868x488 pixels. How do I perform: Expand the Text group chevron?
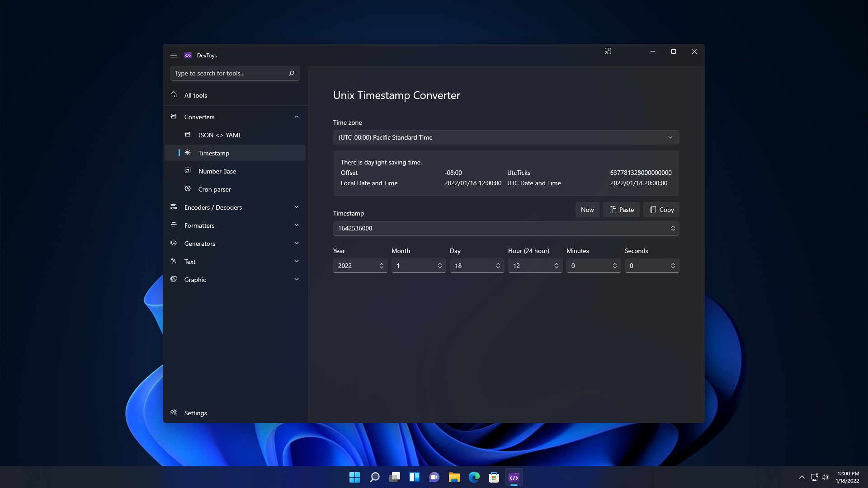(x=297, y=261)
